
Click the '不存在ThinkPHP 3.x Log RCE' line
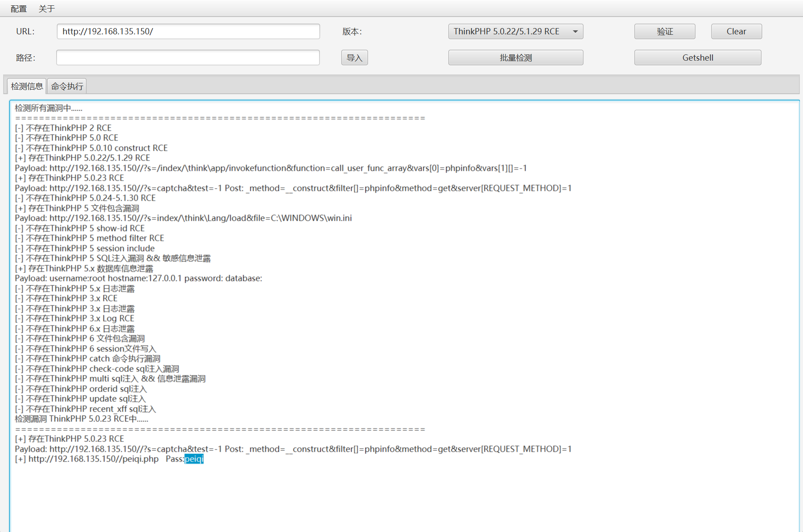click(75, 318)
